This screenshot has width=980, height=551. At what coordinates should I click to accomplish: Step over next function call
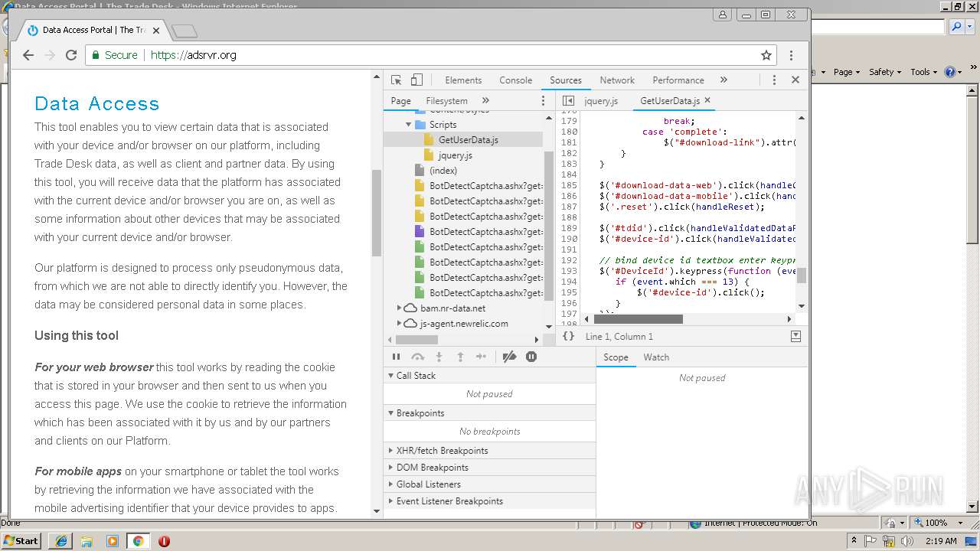(417, 357)
